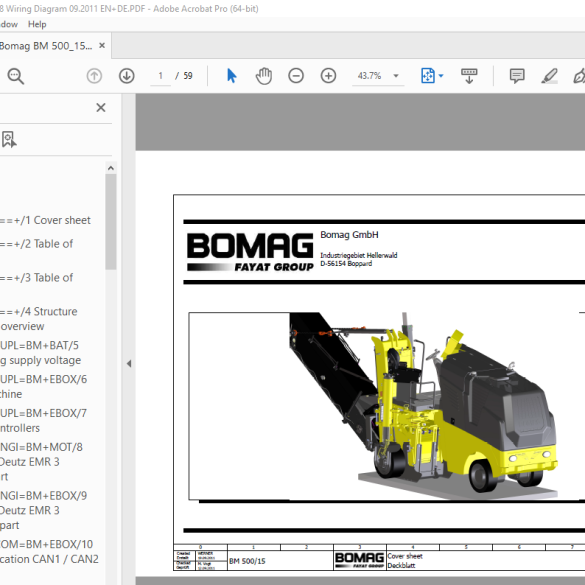Screen dimensions: 585x585
Task: Expand the fit page options arrow
Action: coord(441,76)
